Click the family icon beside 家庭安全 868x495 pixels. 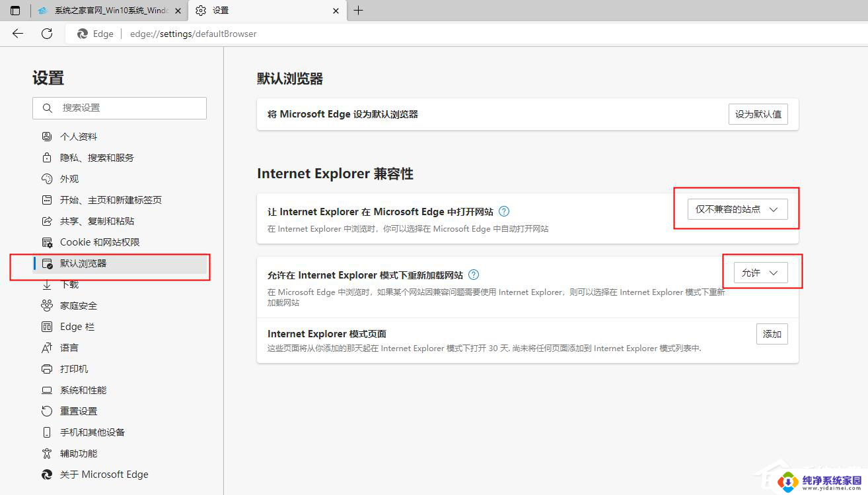click(47, 306)
